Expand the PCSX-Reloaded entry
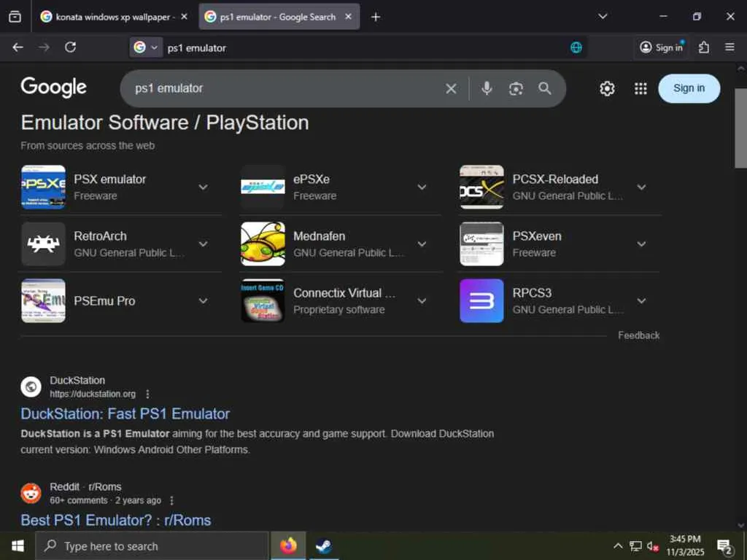The width and height of the screenshot is (747, 560). (642, 187)
